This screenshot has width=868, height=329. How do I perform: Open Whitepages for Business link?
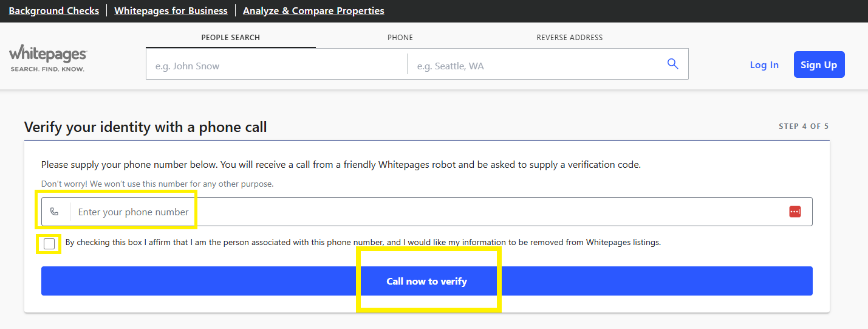[x=171, y=10]
